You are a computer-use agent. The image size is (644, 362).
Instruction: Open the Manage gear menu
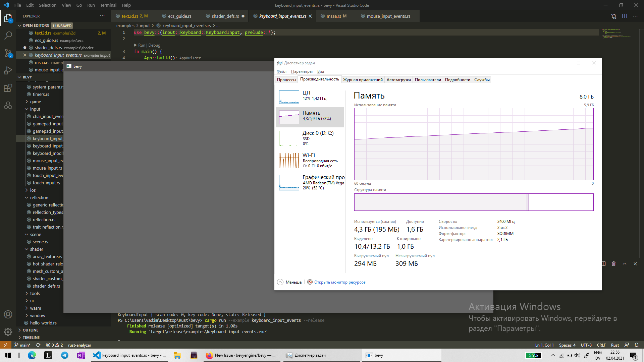point(8,332)
